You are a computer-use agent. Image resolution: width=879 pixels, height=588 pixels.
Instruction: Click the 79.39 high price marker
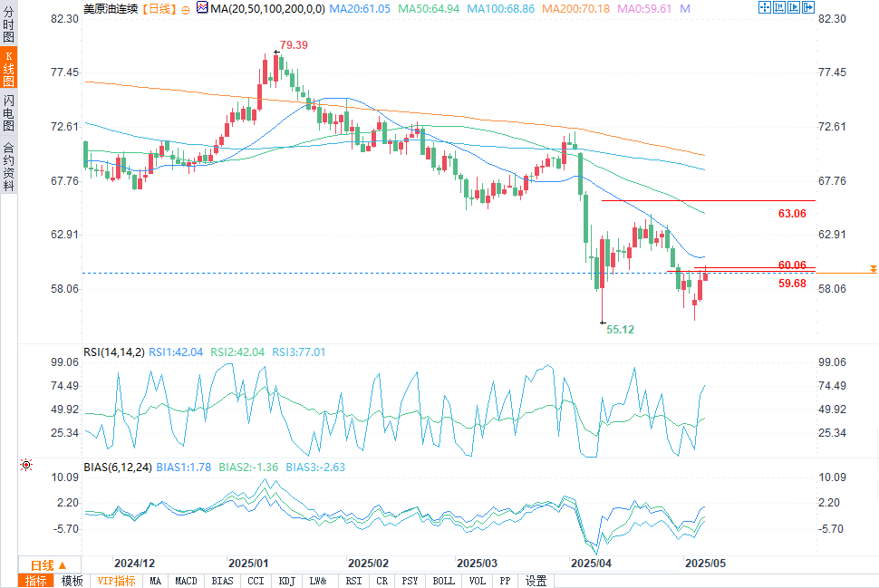(294, 44)
